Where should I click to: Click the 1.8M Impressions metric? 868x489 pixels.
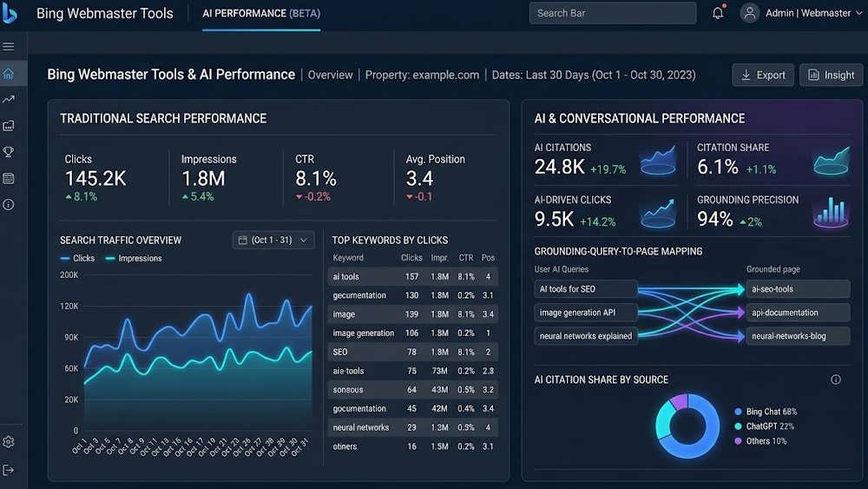[203, 178]
